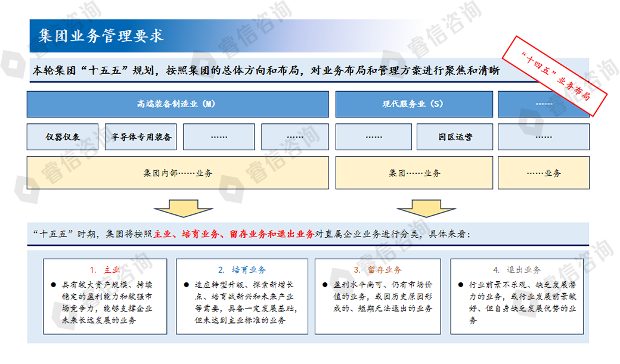Click the 集团内部……业务 yellow box

178,173
